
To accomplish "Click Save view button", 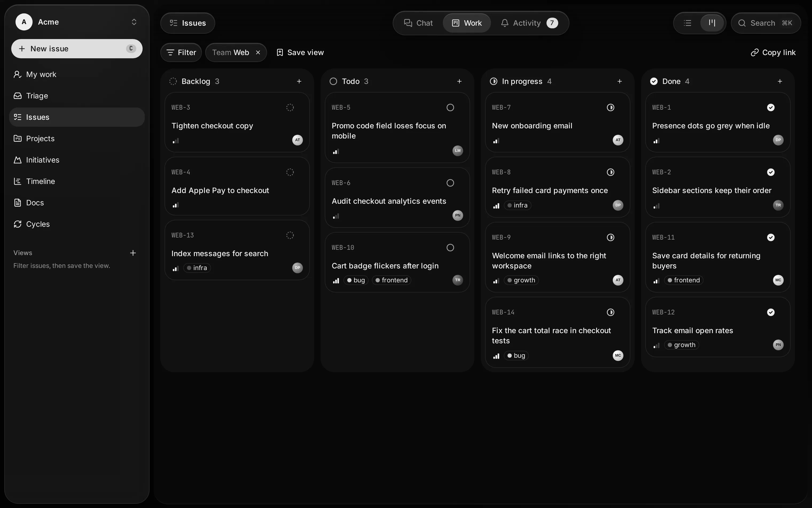I will point(300,52).
